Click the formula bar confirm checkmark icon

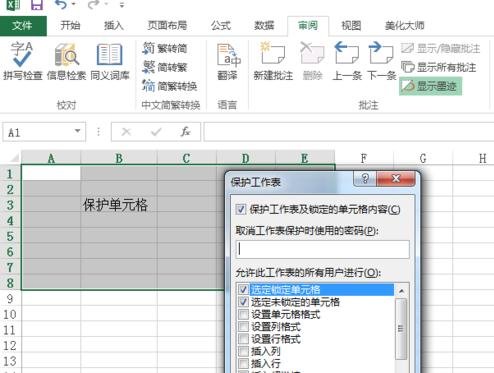click(156, 132)
